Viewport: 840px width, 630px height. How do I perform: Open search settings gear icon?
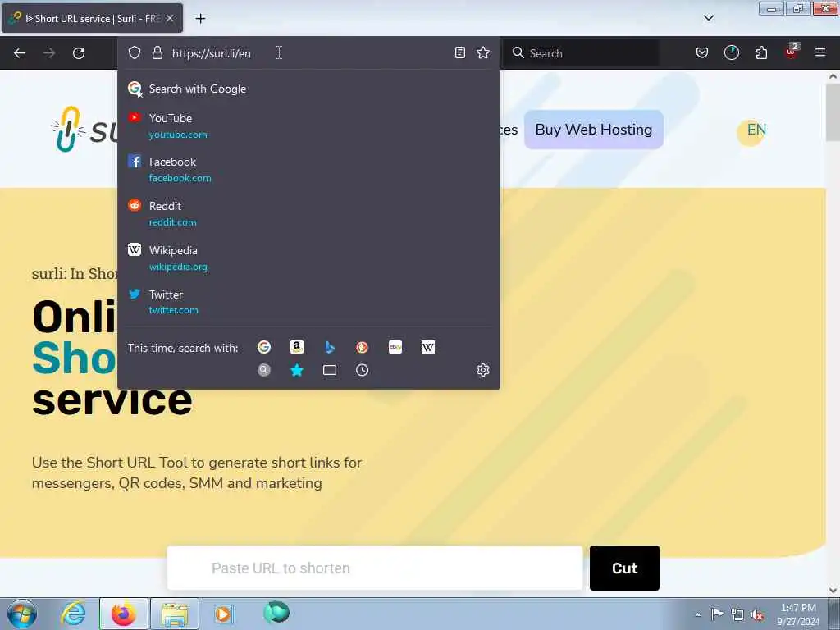pos(483,370)
